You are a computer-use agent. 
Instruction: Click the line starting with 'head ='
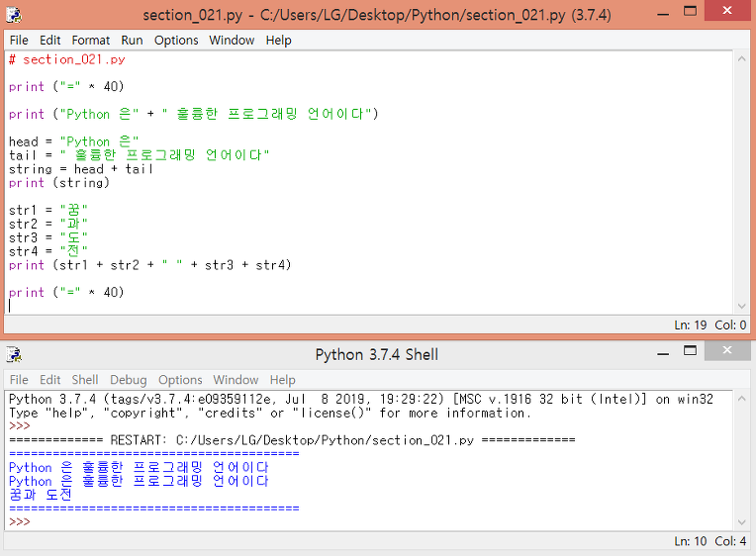pos(74,141)
